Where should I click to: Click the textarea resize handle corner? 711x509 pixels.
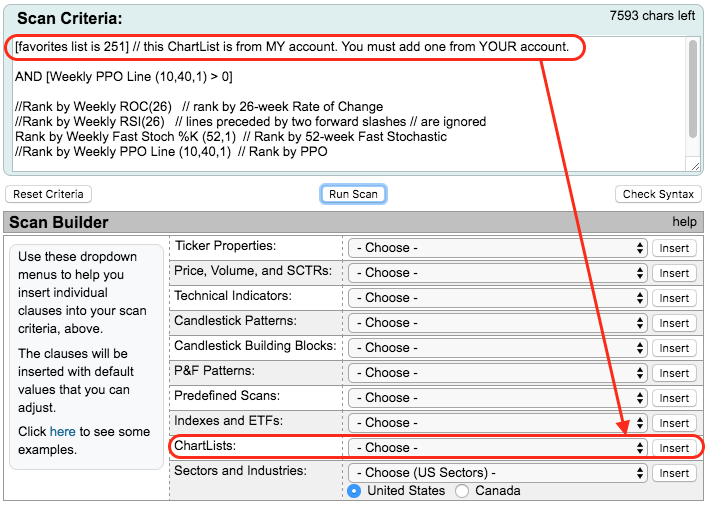tap(695, 166)
